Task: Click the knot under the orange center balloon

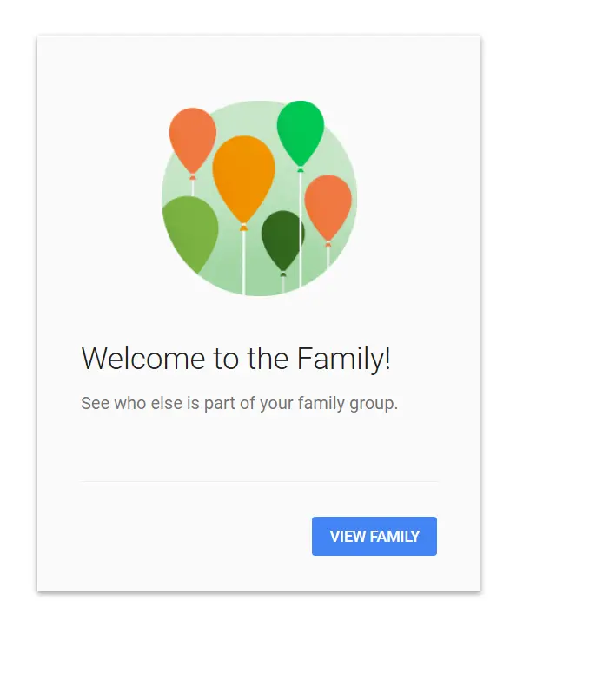Action: [x=243, y=228]
